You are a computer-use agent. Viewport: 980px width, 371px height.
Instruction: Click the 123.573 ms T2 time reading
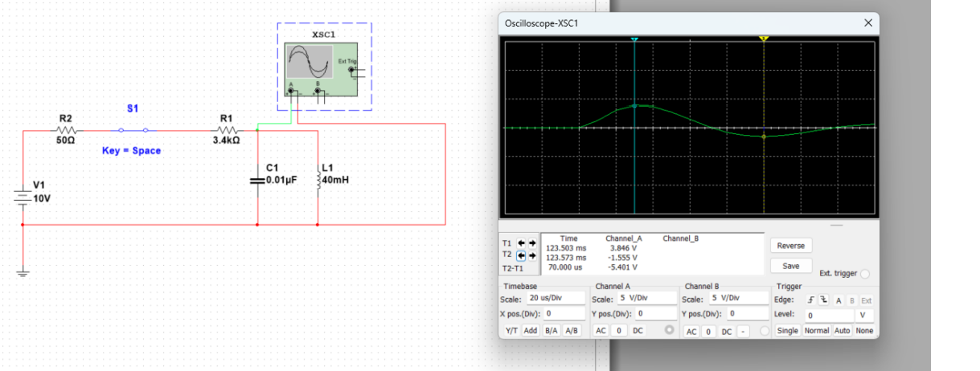[x=566, y=258]
